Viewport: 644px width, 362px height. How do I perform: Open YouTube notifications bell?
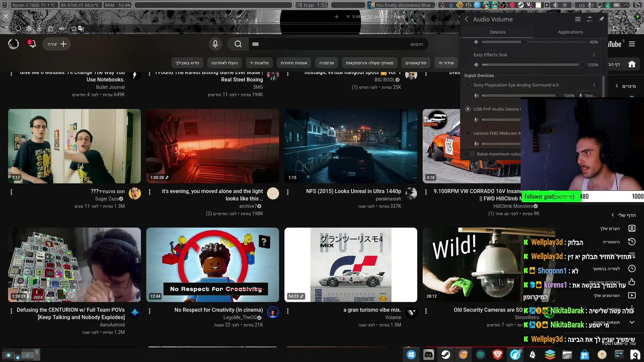pyautogui.click(x=32, y=44)
